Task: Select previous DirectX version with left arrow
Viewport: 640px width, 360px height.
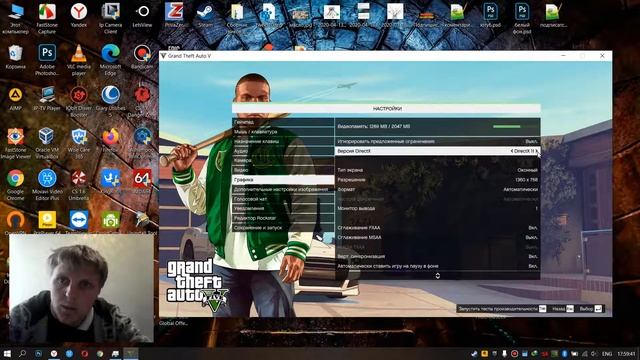Action: 512,151
